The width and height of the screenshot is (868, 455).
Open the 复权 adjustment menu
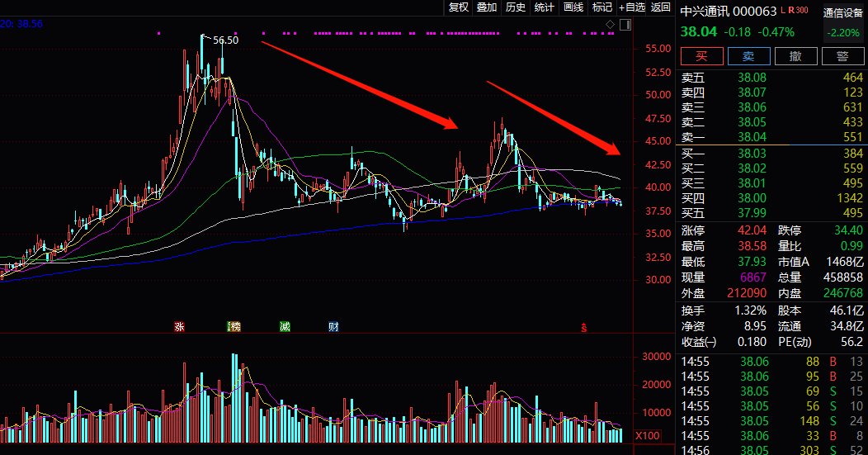(459, 7)
